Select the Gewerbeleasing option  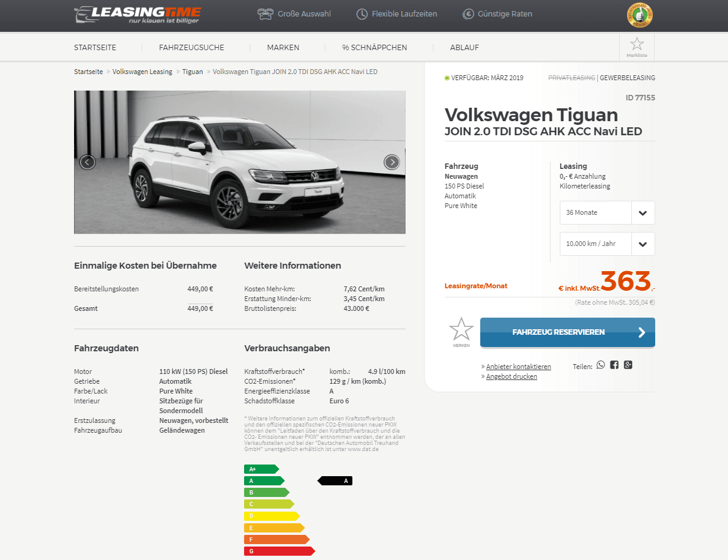pyautogui.click(x=627, y=78)
